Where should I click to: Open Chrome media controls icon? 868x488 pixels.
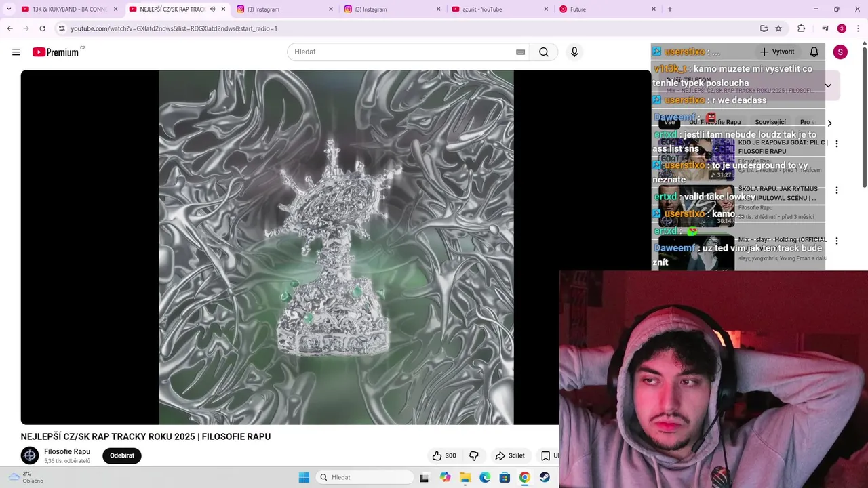825,28
